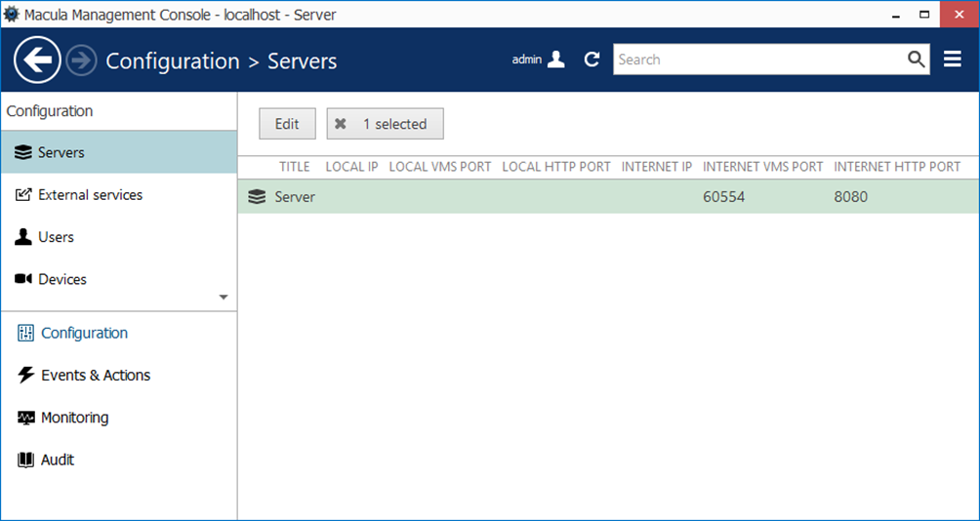Click the Macula app icon in title bar
Screen dimensions: 980x521
(11, 15)
